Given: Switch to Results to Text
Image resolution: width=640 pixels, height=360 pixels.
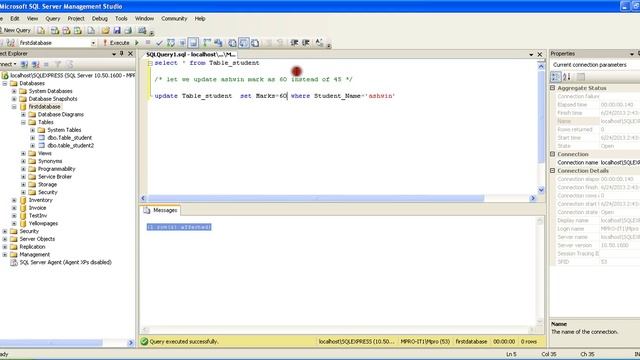Looking at the screenshot, I should 232,43.
